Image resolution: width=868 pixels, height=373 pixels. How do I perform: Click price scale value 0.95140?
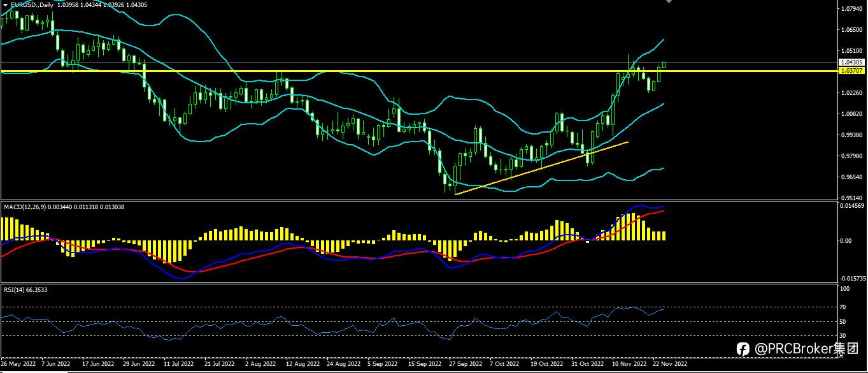click(852, 198)
